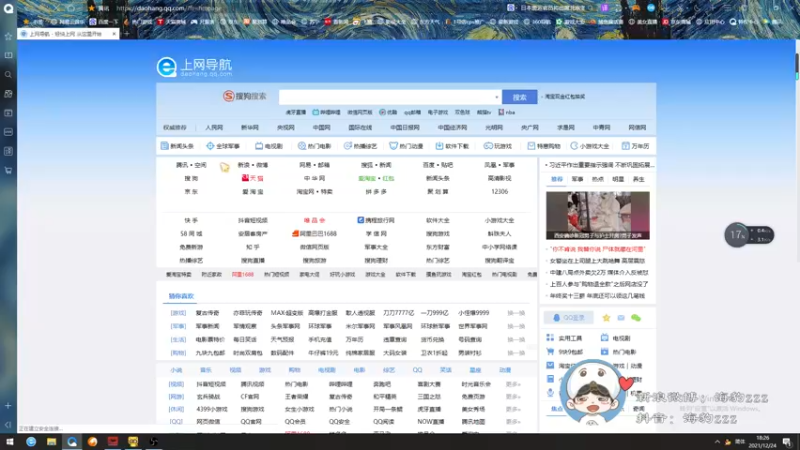Click the browser sidebar search magnifier icon
This screenshot has height=450, width=800.
pyautogui.click(x=8, y=74)
